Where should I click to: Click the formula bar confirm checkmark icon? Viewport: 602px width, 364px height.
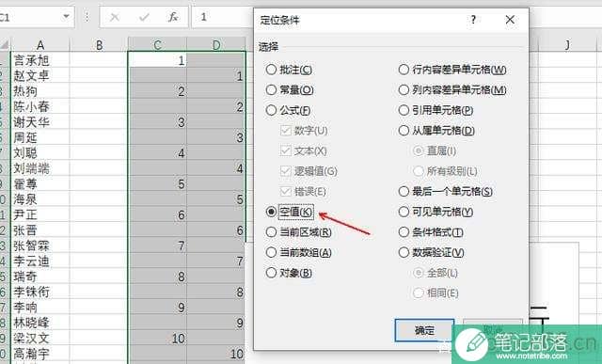click(x=144, y=17)
